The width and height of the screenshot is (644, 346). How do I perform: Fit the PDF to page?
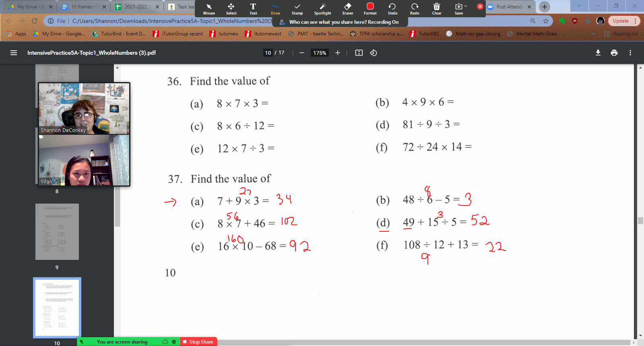tap(359, 53)
